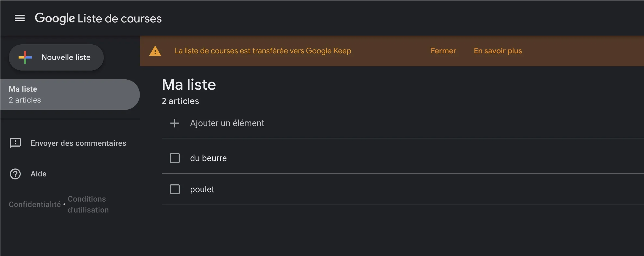The width and height of the screenshot is (644, 256).
Task: Tick the 'poulet' checkbox
Action: (175, 189)
